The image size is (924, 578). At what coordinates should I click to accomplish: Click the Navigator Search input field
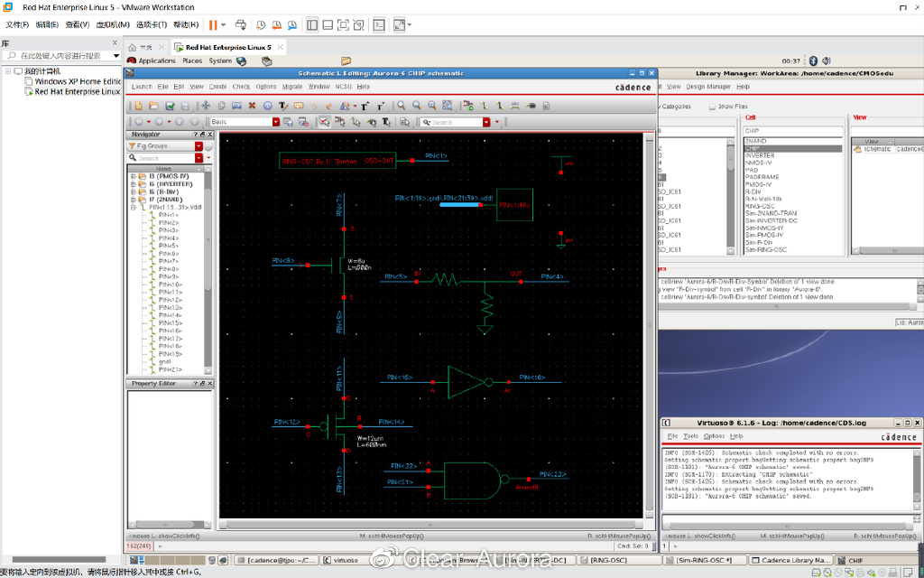coord(160,158)
